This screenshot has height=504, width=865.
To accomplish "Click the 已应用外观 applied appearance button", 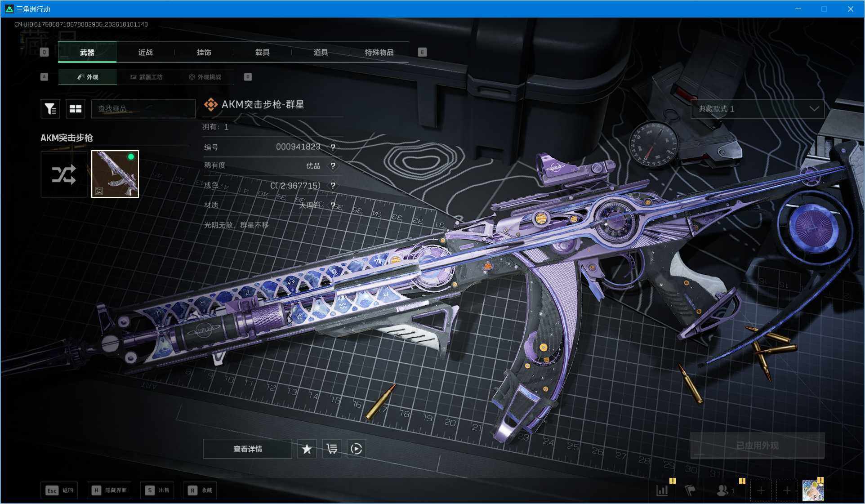I will click(x=758, y=446).
